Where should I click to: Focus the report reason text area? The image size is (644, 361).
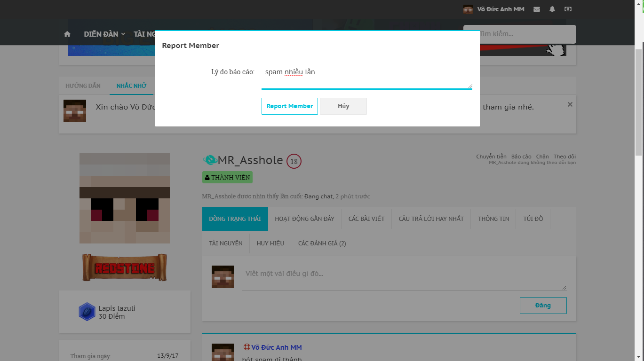tap(367, 77)
